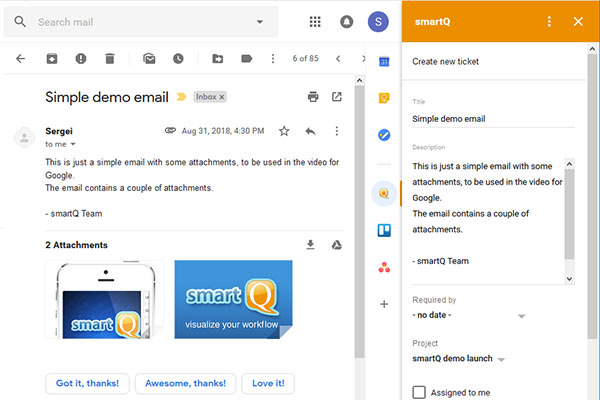Open Google apps grid

point(315,22)
